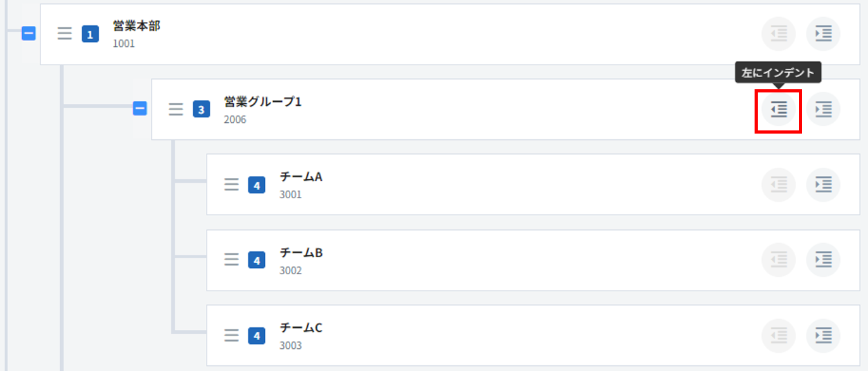Click left indent icon for 営業グループ1
This screenshot has width=868, height=371.
779,110
